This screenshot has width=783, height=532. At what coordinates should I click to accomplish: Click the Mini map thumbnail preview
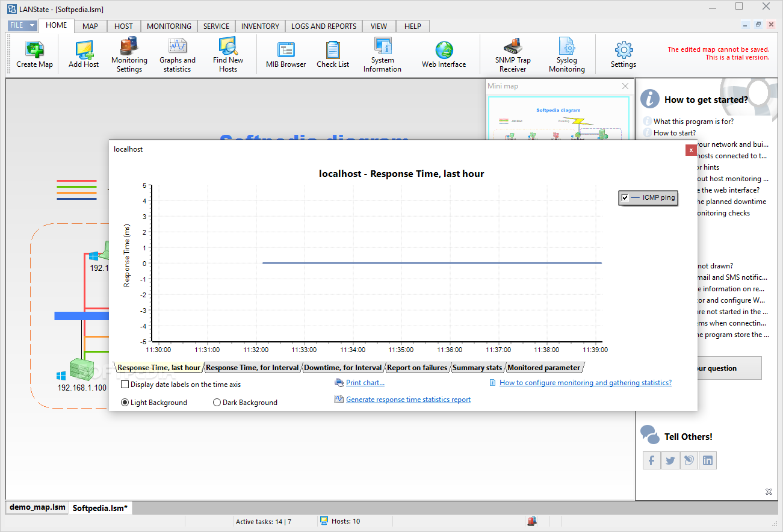558,119
